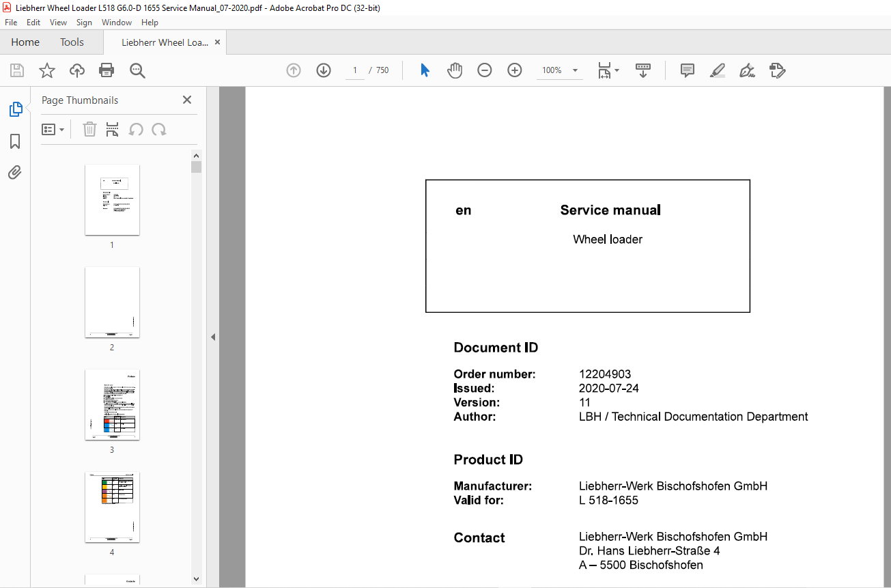The height and width of the screenshot is (588, 891).
Task: Select the Liebherr Whee Loa... document tab
Action: point(165,42)
